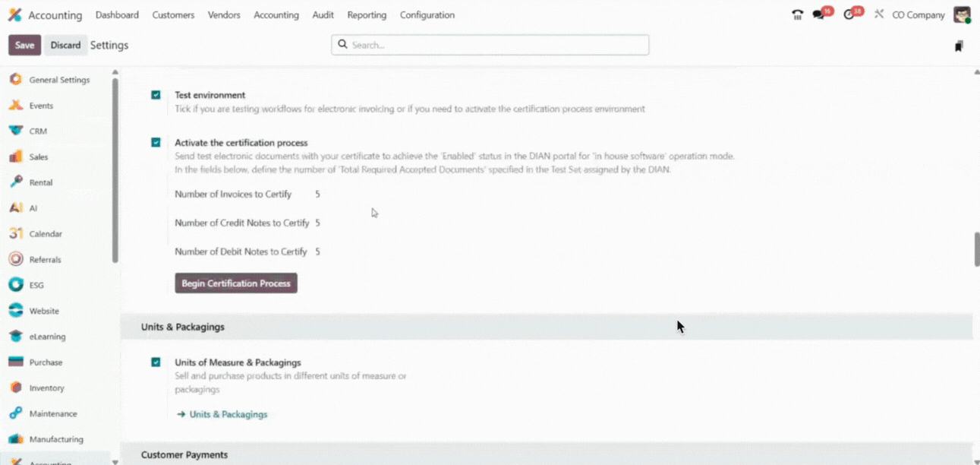Viewport: 980px width, 465px height.
Task: Open CO Company switcher dropdown
Action: pyautogui.click(x=918, y=15)
